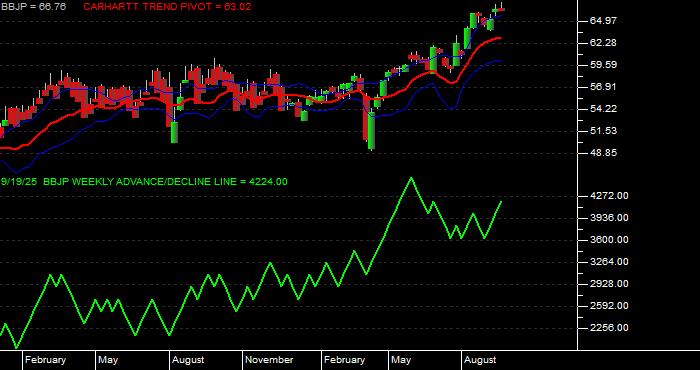Click the 51.53 price axis value

point(603,131)
